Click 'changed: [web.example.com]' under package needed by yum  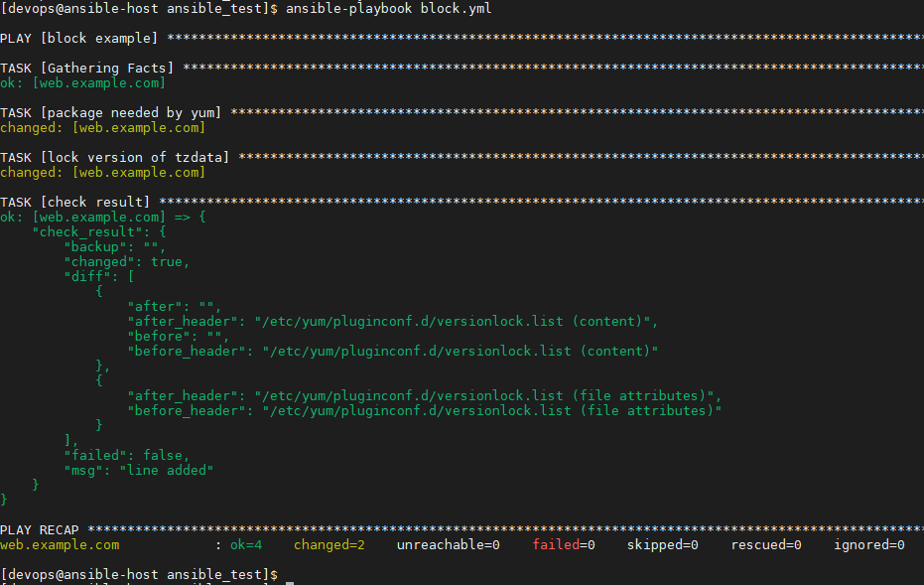[x=102, y=128]
